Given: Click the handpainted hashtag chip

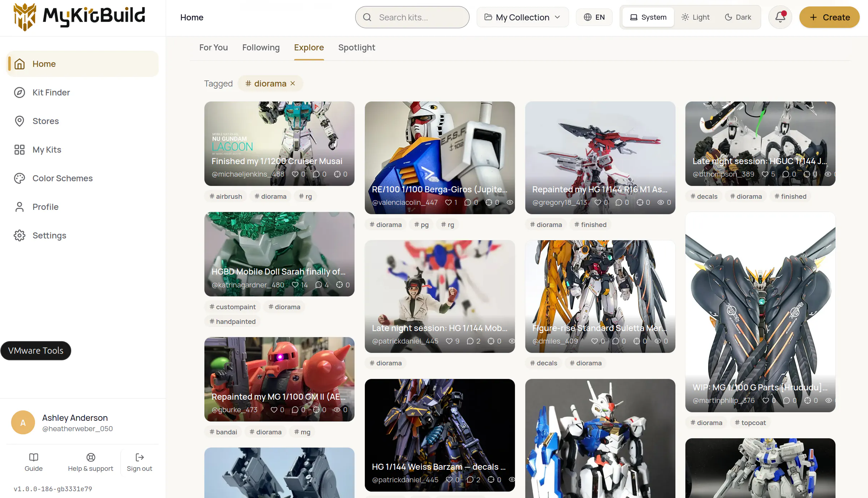Looking at the screenshot, I should click(233, 322).
